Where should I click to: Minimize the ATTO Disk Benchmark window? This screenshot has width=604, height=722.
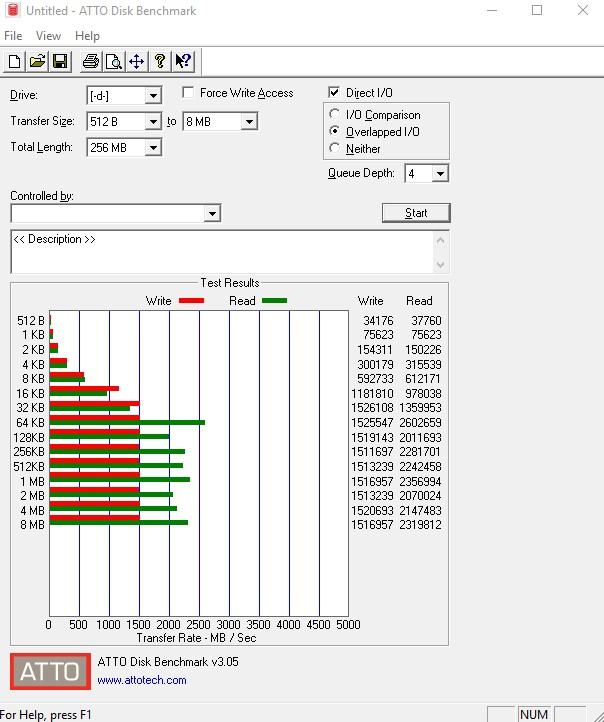click(x=492, y=10)
